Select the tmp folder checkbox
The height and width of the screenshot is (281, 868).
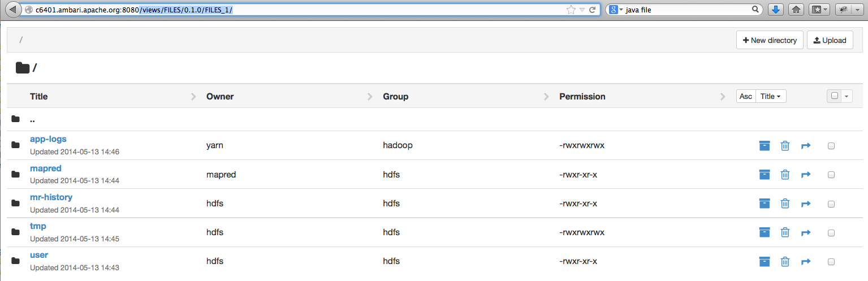tap(831, 232)
